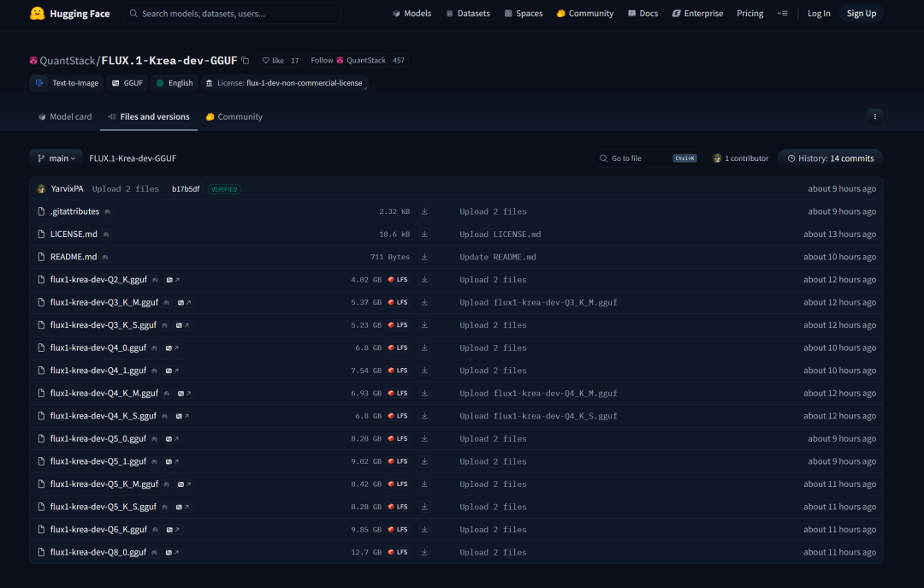
Task: Download flux1-krea-dev-Q6_K.gguf
Action: point(424,529)
